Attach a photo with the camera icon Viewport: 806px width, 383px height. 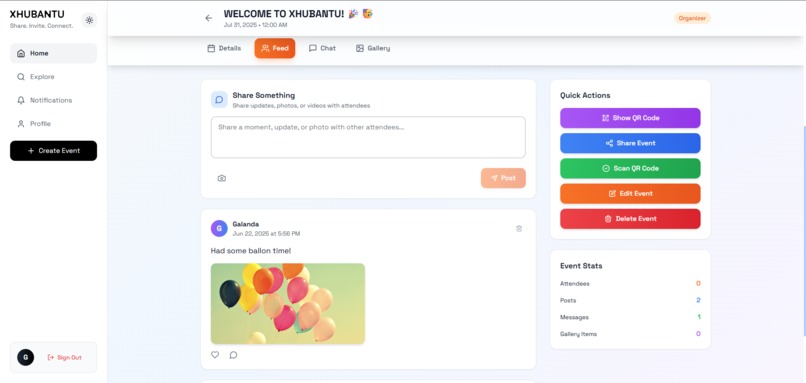222,178
